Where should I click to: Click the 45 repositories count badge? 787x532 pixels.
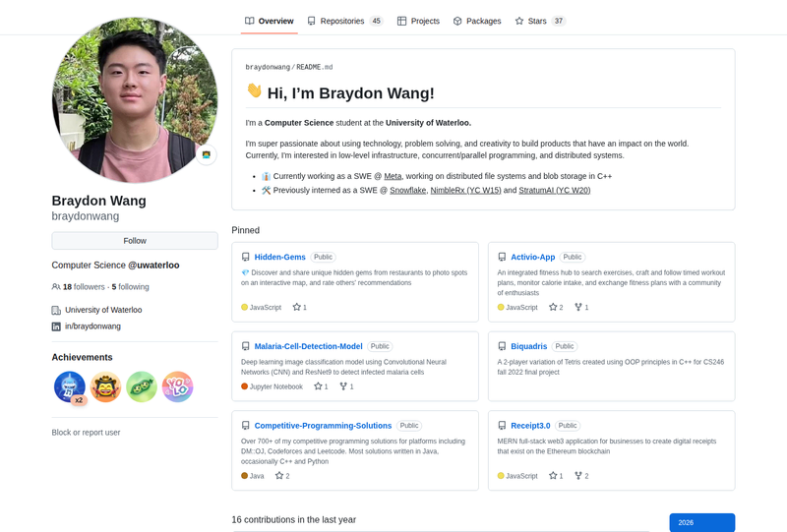[x=376, y=21]
